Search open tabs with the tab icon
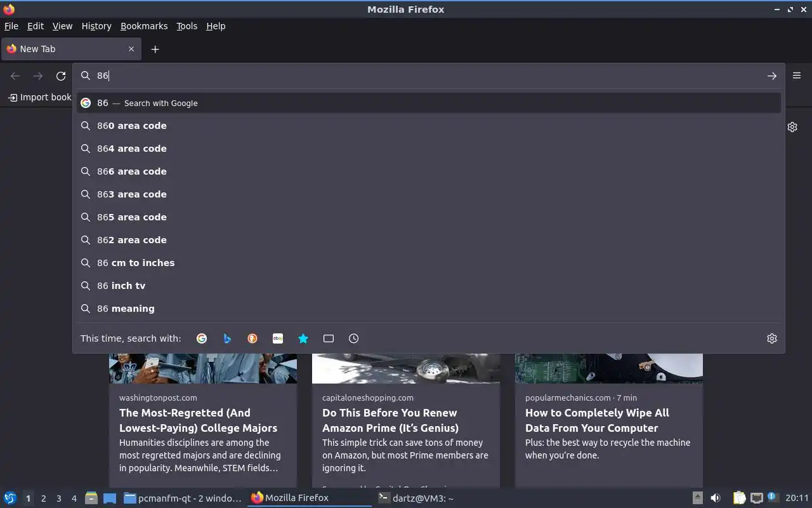Image resolution: width=812 pixels, height=508 pixels. 329,338
